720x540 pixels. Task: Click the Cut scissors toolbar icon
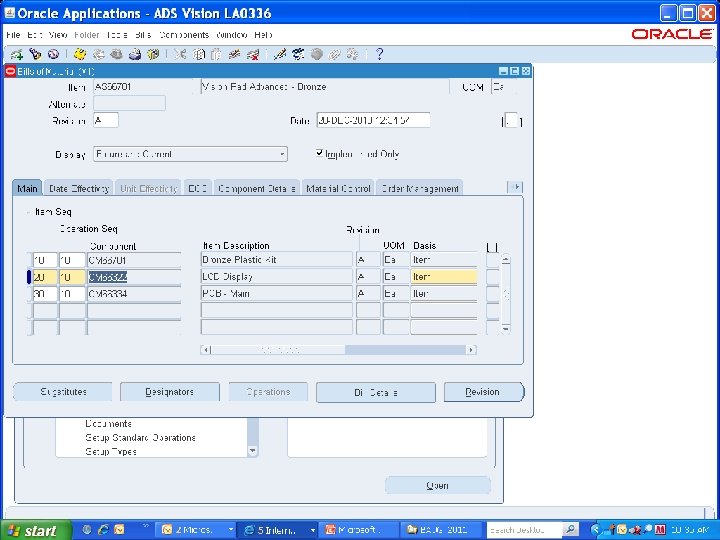[x=180, y=55]
